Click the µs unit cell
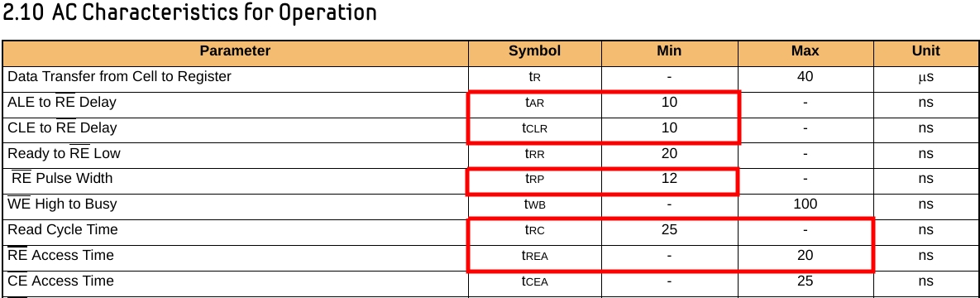This screenshot has width=980, height=298. point(925,79)
